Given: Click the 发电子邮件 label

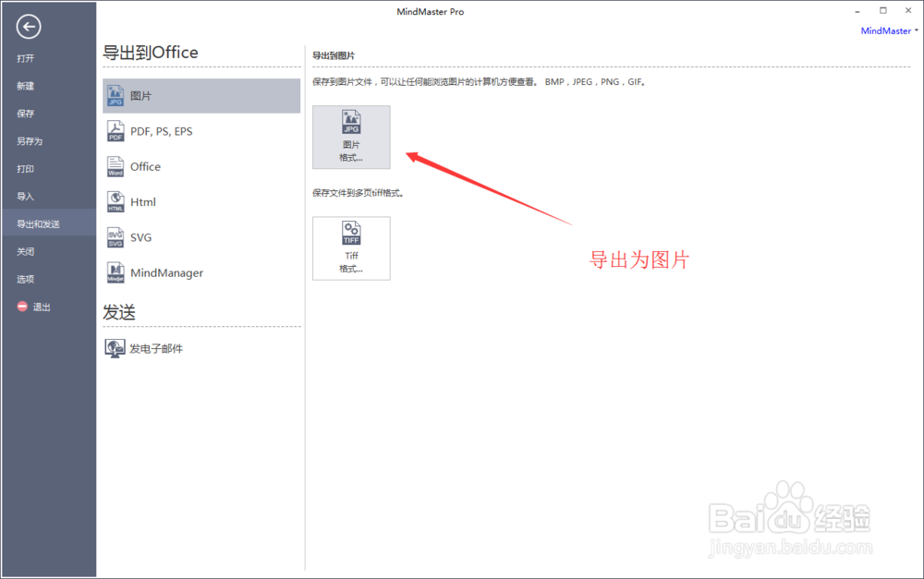Looking at the screenshot, I should [x=156, y=349].
